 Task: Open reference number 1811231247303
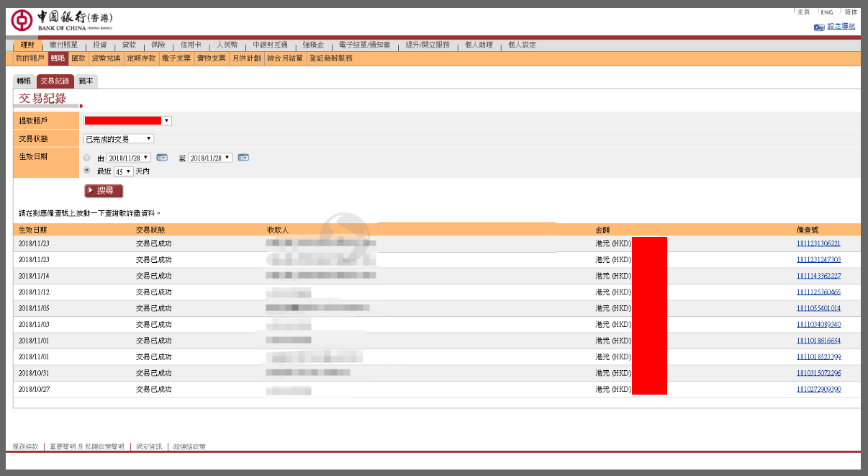[818, 259]
